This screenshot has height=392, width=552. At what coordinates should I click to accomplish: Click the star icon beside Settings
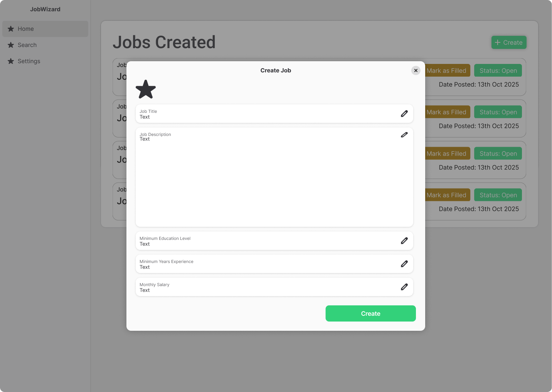click(11, 61)
